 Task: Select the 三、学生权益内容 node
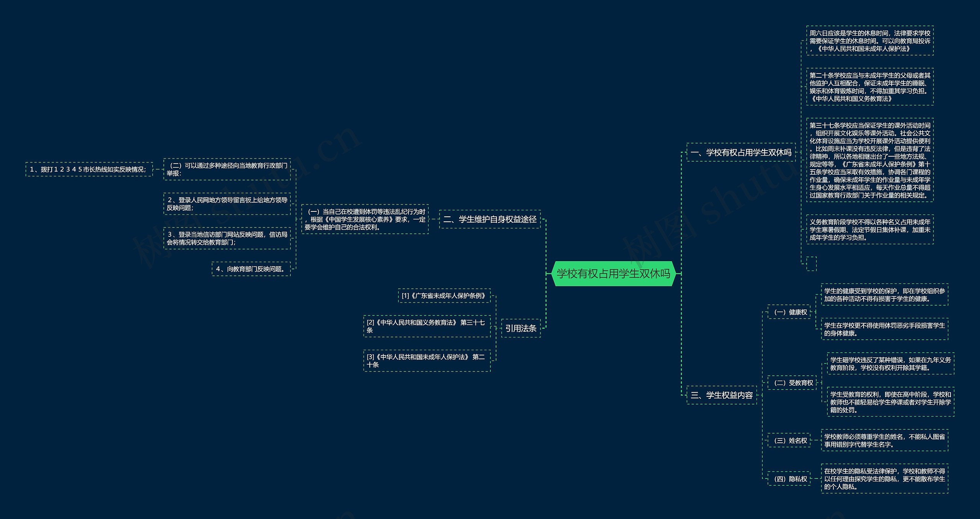[x=722, y=395]
